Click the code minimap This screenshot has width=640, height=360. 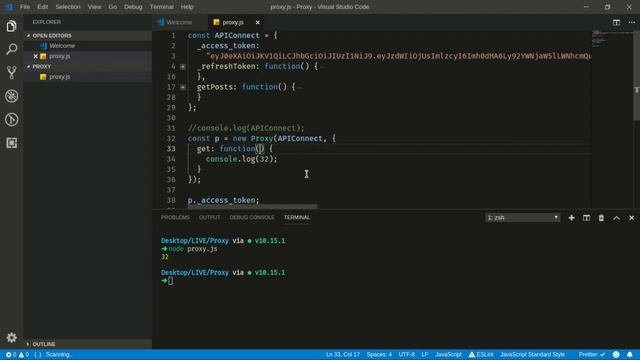(612, 38)
